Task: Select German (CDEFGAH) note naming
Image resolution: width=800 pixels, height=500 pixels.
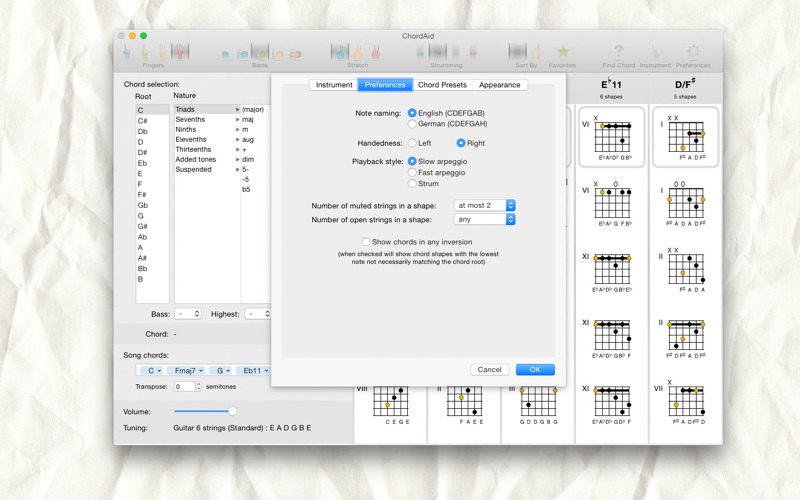Action: point(412,124)
